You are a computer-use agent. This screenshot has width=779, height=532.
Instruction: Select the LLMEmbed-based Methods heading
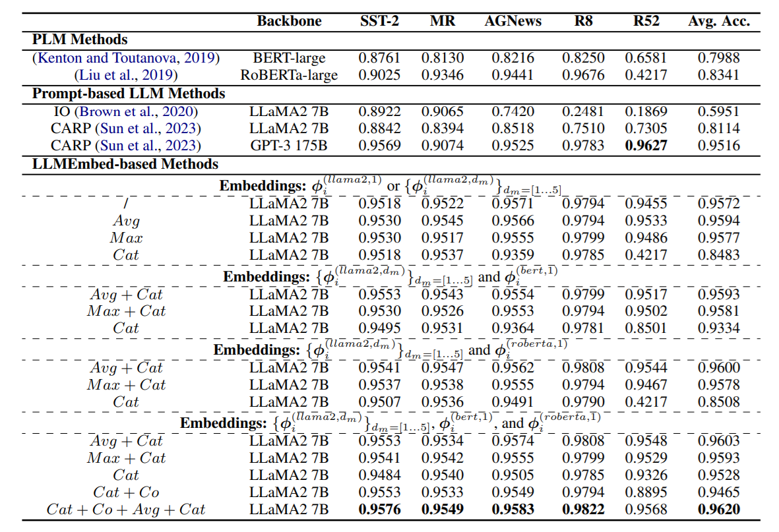click(125, 164)
